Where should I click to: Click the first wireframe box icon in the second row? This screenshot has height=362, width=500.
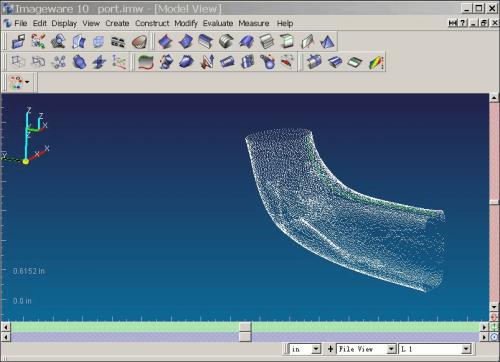18,62
